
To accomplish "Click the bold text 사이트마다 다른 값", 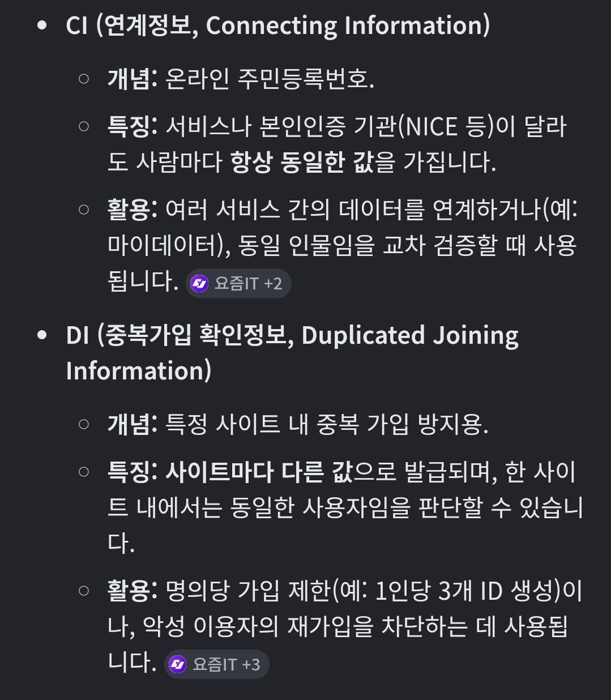I will (259, 472).
